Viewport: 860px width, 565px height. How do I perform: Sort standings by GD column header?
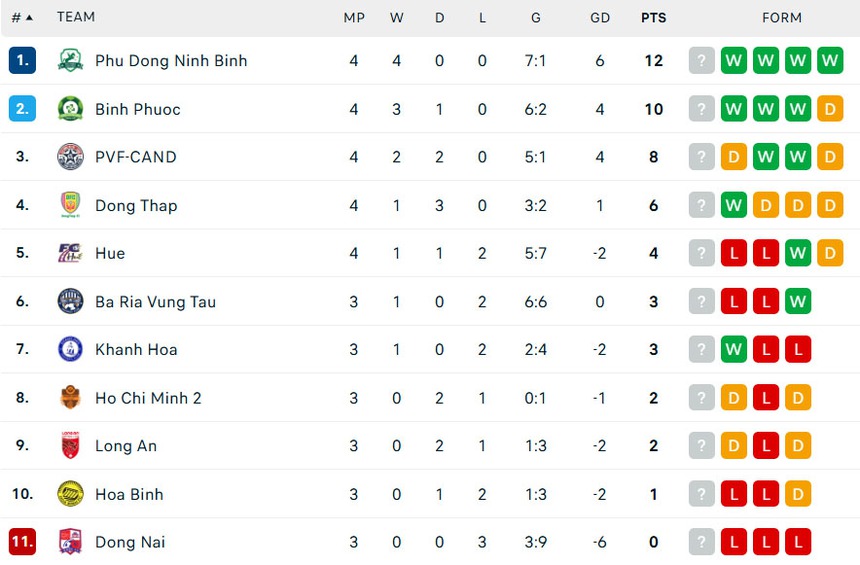pyautogui.click(x=600, y=17)
